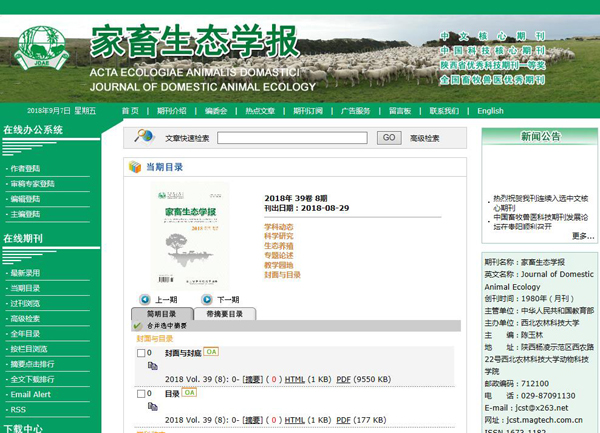
Task: Open 期刊介绍 in the top navigation
Action: (172, 111)
